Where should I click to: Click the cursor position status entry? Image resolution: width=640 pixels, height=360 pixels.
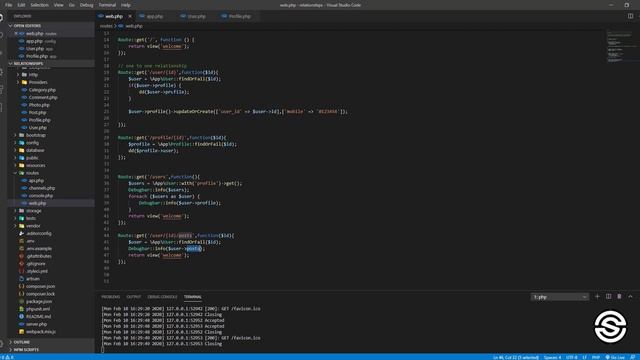(x=516, y=357)
